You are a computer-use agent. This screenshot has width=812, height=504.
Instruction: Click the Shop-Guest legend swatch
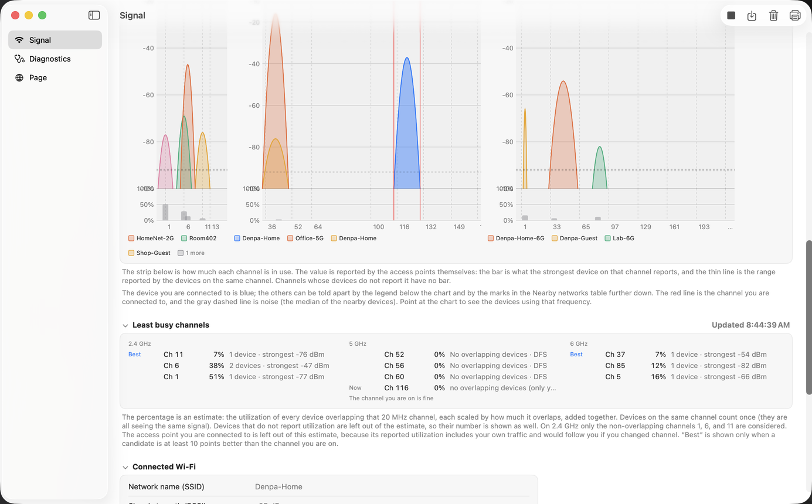tap(131, 253)
